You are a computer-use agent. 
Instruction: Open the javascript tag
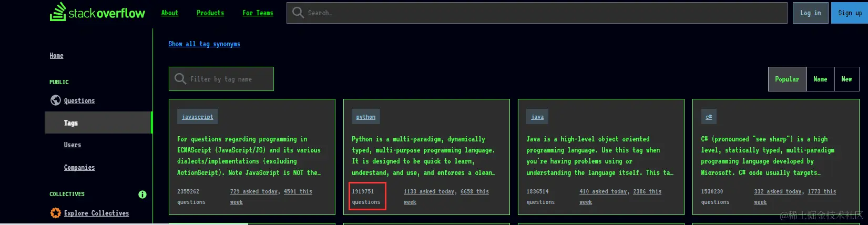[x=198, y=117]
